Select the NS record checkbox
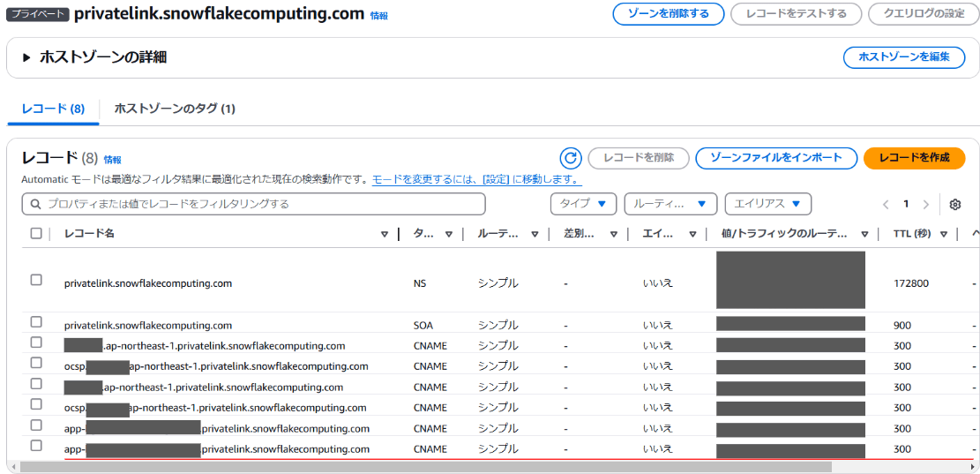Screen dimensions: 980x474 click(x=36, y=280)
